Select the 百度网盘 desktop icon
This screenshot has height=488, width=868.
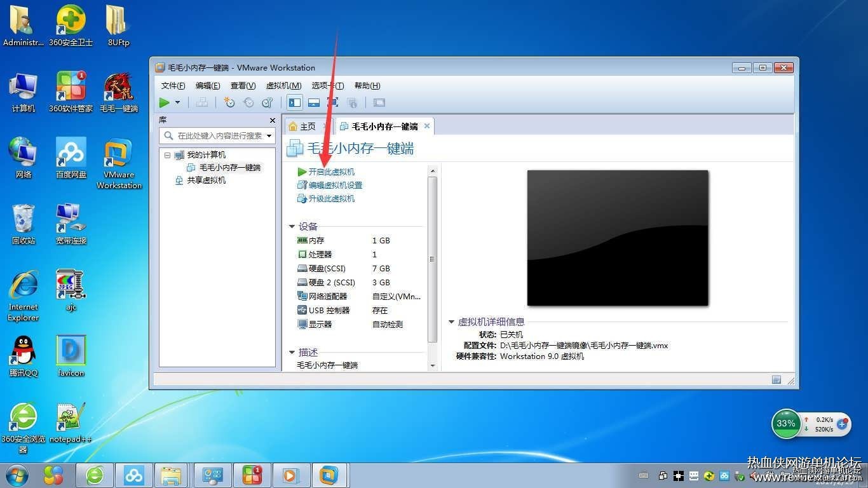pyautogui.click(x=71, y=158)
